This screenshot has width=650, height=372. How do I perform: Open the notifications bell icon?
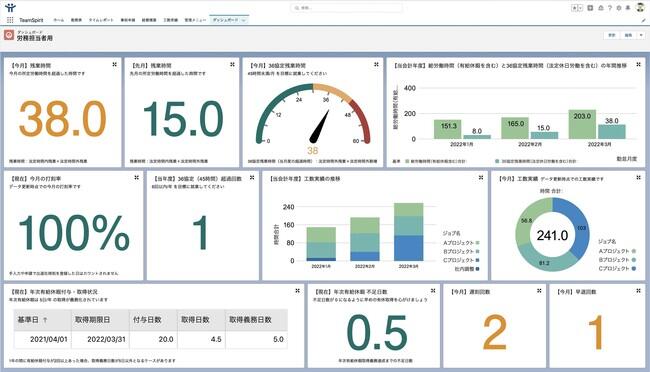pos(628,8)
